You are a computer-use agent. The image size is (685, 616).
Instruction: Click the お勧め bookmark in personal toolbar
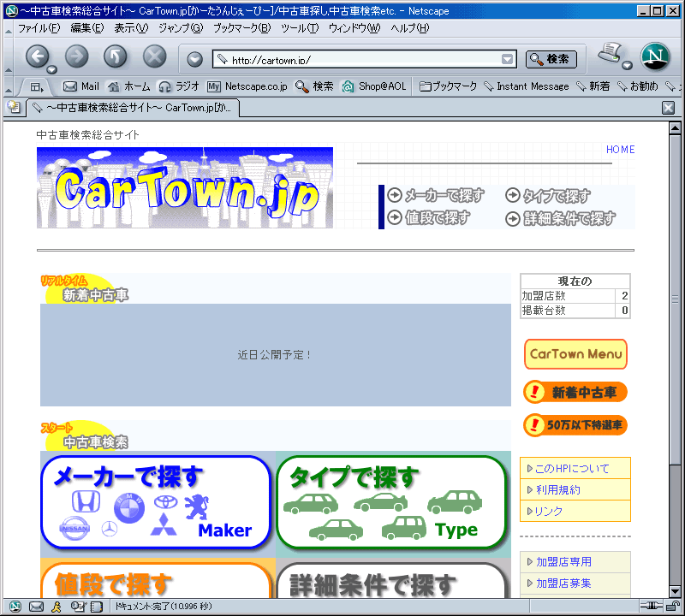coord(638,86)
